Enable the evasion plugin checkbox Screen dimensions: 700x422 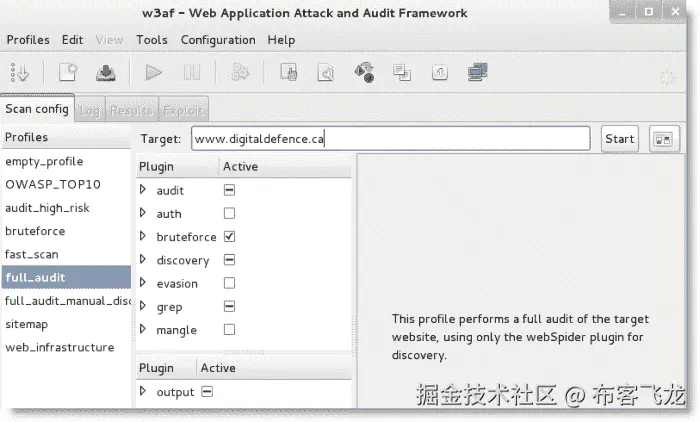pos(229,283)
